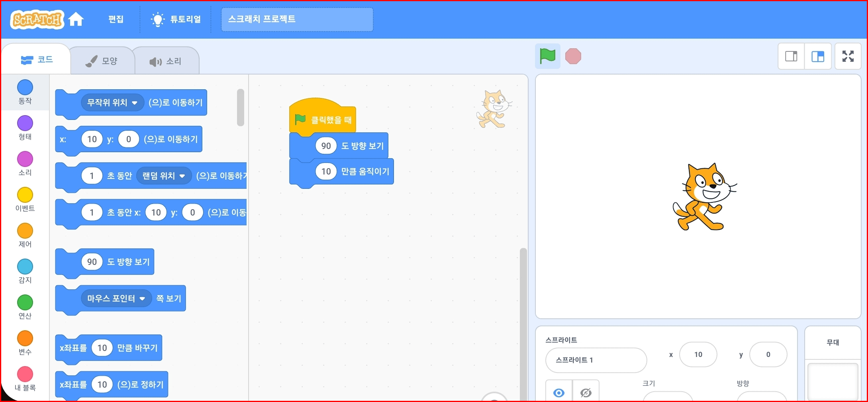Open the 편집 menu
The width and height of the screenshot is (868, 402).
click(x=116, y=19)
